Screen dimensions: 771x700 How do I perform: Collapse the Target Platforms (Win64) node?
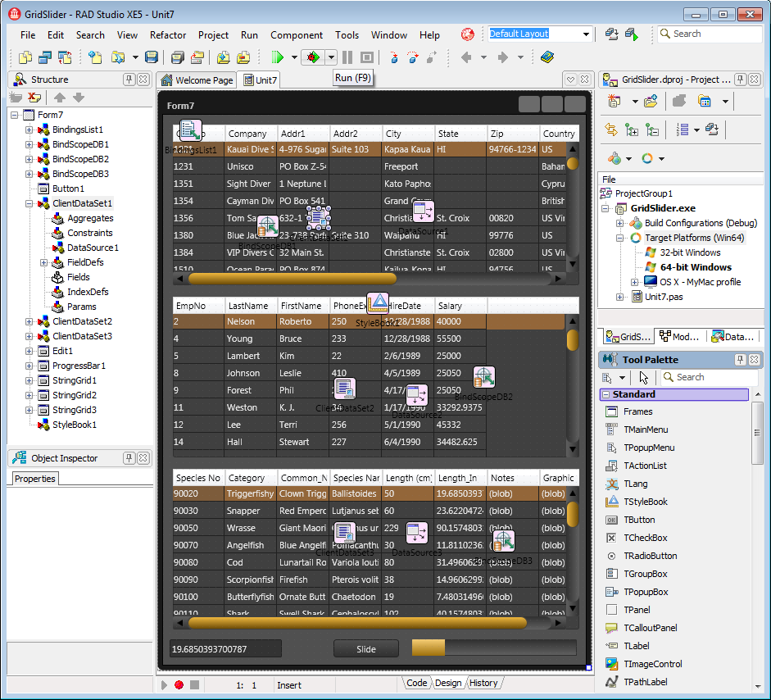(x=619, y=238)
